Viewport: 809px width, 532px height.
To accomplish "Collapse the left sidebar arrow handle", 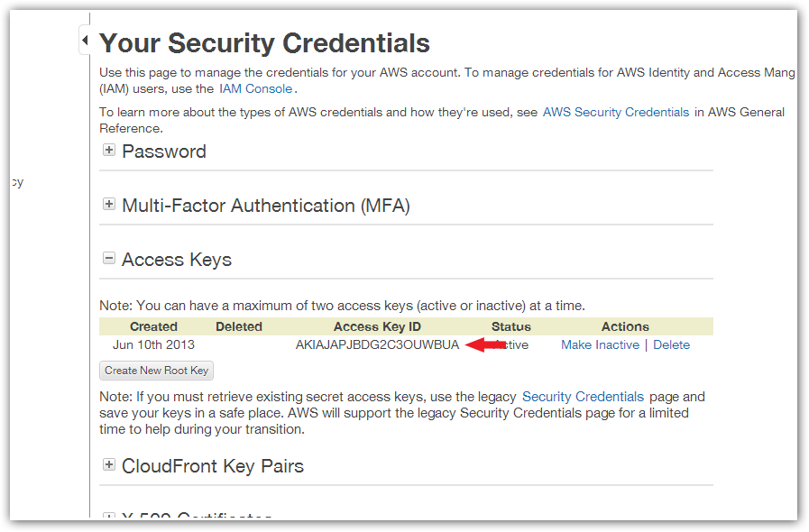I will (84, 41).
